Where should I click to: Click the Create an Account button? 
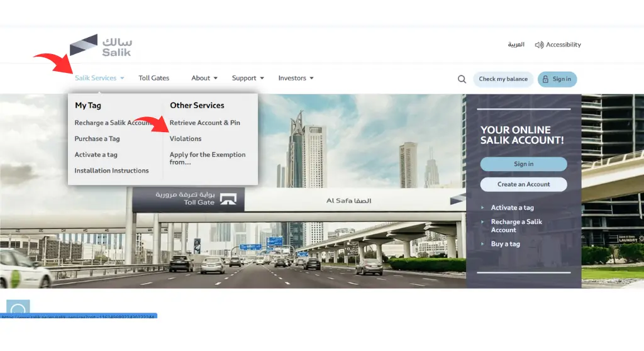point(523,184)
